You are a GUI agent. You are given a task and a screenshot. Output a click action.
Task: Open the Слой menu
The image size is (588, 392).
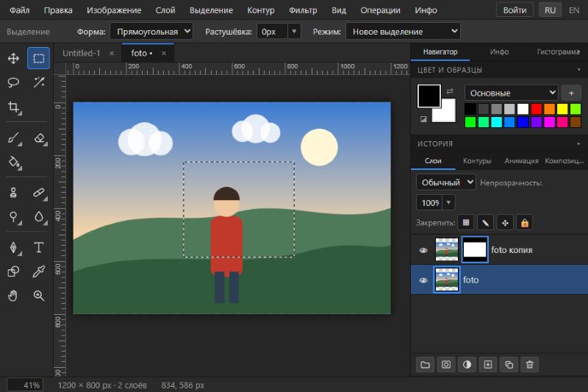click(x=165, y=10)
